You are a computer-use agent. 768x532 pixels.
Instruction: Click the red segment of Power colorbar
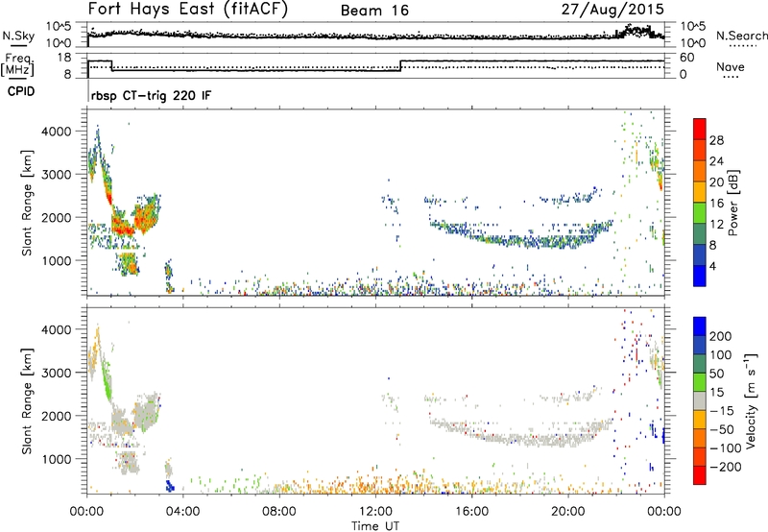(x=700, y=129)
